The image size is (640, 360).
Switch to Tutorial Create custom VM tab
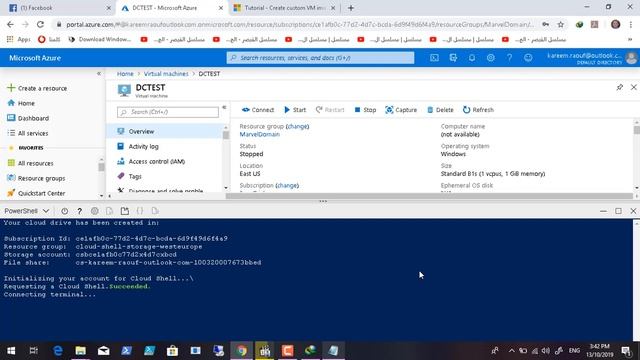point(284,8)
